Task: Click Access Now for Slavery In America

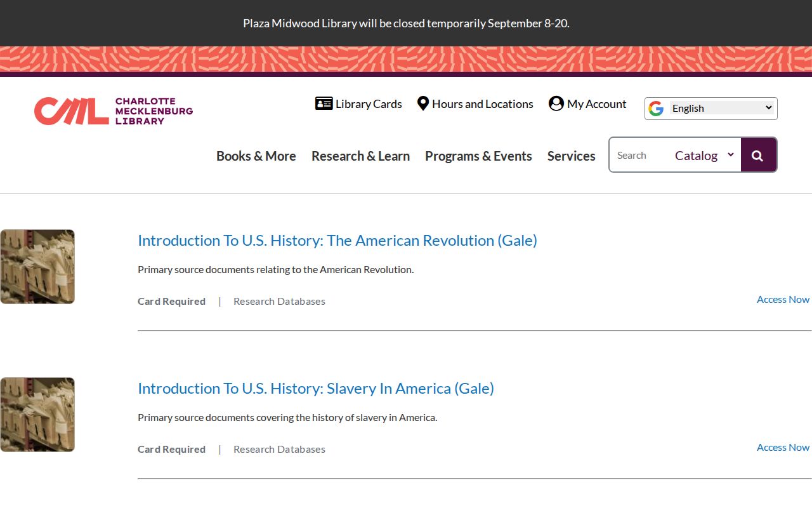Action: pyautogui.click(x=783, y=448)
